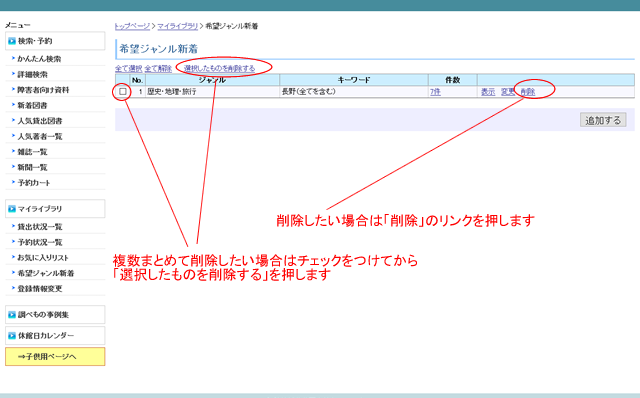Open 人気著者一覧 menu item
Image resolution: width=640 pixels, height=398 pixels.
pos(40,136)
